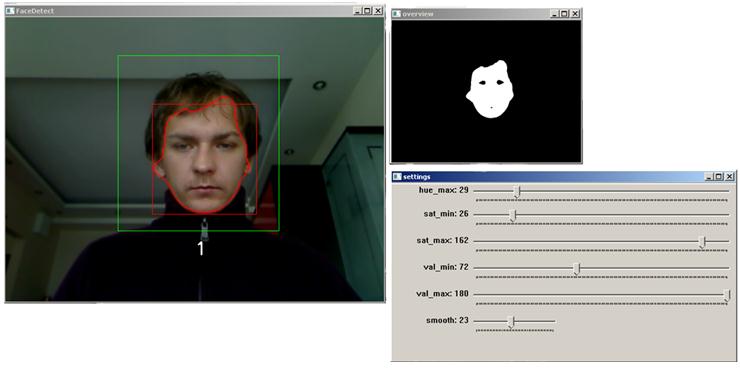This screenshot has width=740, height=373.
Task: Close the FaceDetect window
Action: [378, 11]
